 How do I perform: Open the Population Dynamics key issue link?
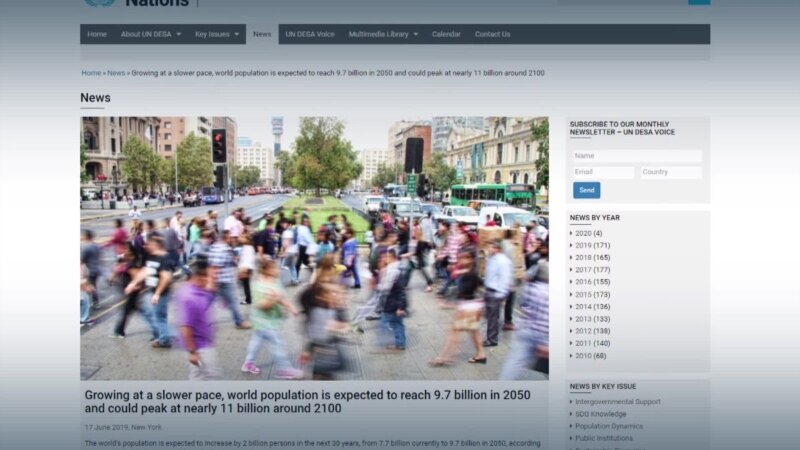(x=608, y=426)
